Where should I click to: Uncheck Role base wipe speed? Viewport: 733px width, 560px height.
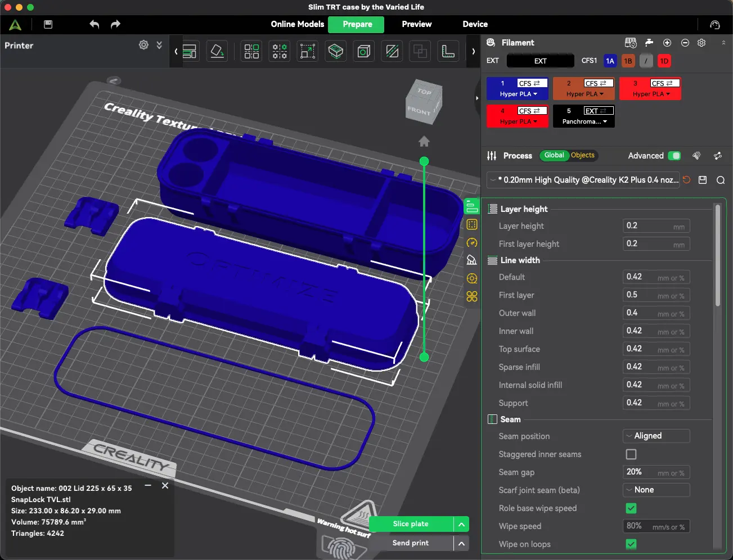[x=631, y=508]
